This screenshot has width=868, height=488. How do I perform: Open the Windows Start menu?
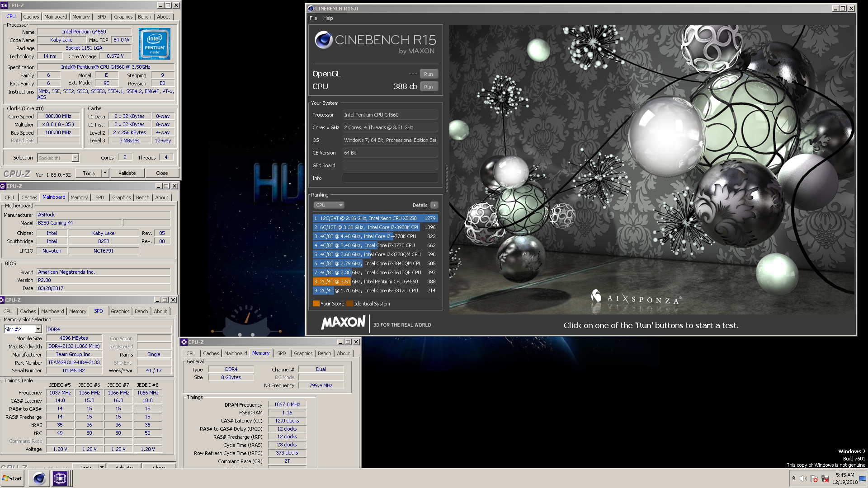point(13,478)
